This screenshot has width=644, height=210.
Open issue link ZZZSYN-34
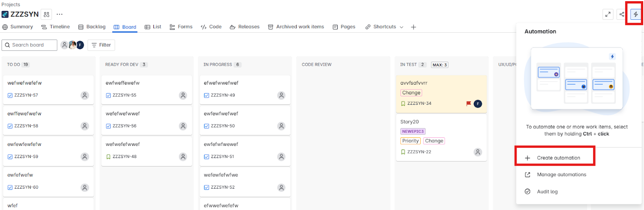tap(419, 104)
